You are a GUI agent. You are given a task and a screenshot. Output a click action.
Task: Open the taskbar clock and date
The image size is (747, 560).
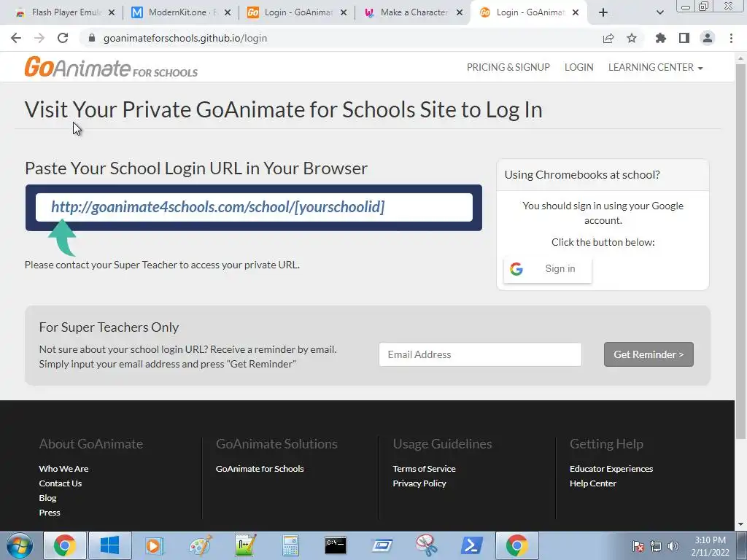[x=711, y=546]
